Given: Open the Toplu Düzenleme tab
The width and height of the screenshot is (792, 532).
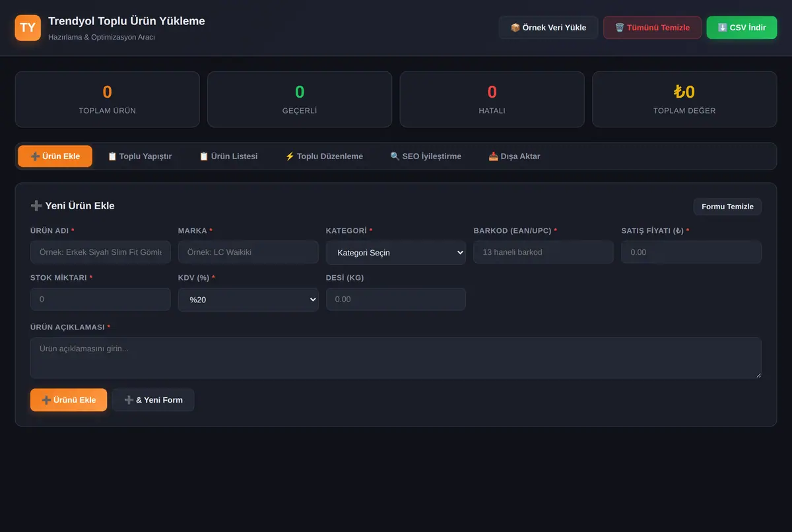Looking at the screenshot, I should [324, 156].
